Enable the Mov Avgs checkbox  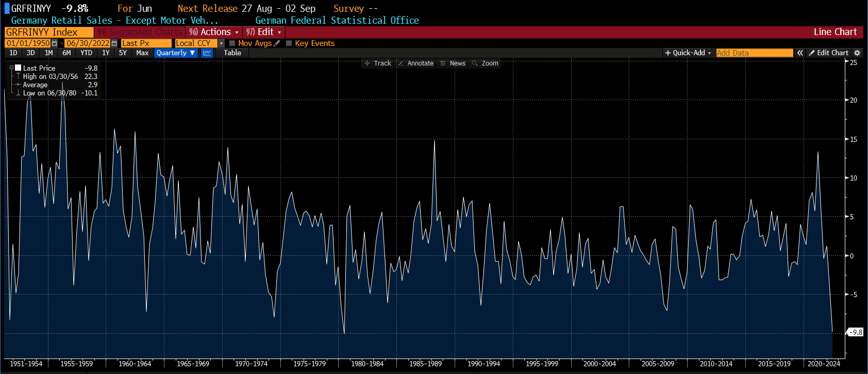tap(232, 43)
